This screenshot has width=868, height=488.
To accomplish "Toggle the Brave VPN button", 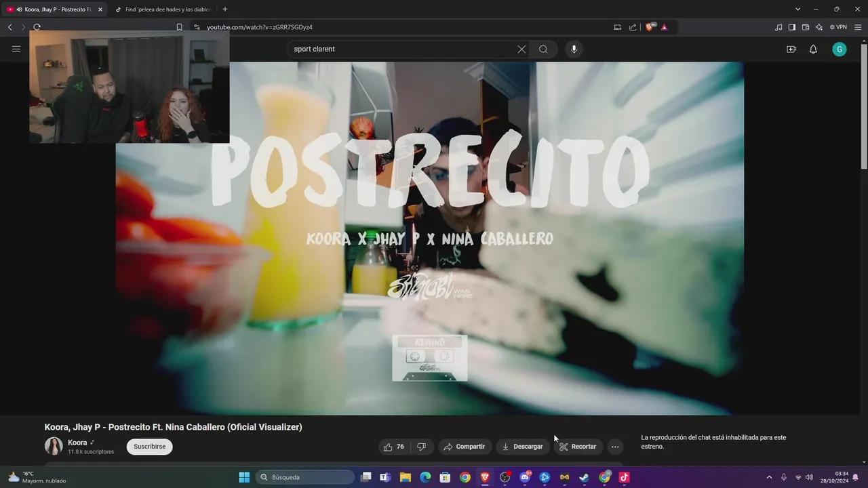I will pyautogui.click(x=838, y=27).
